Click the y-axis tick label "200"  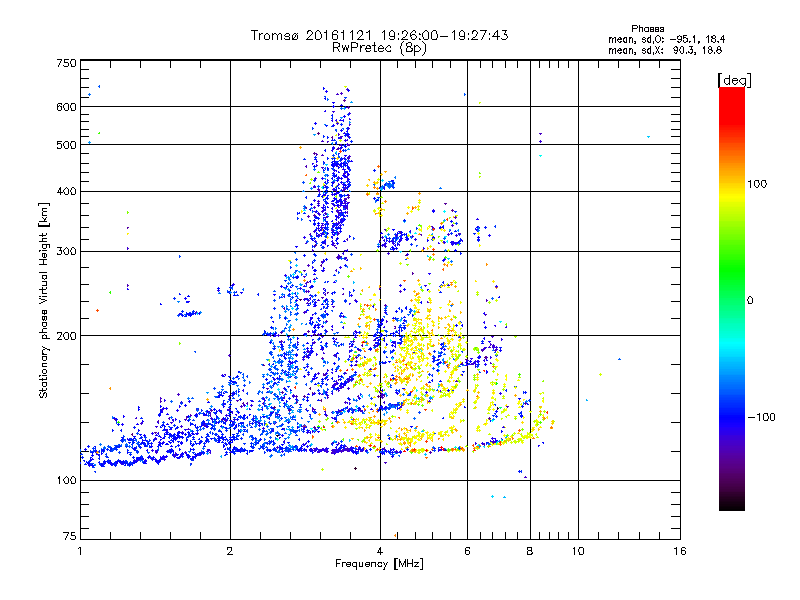tap(67, 336)
